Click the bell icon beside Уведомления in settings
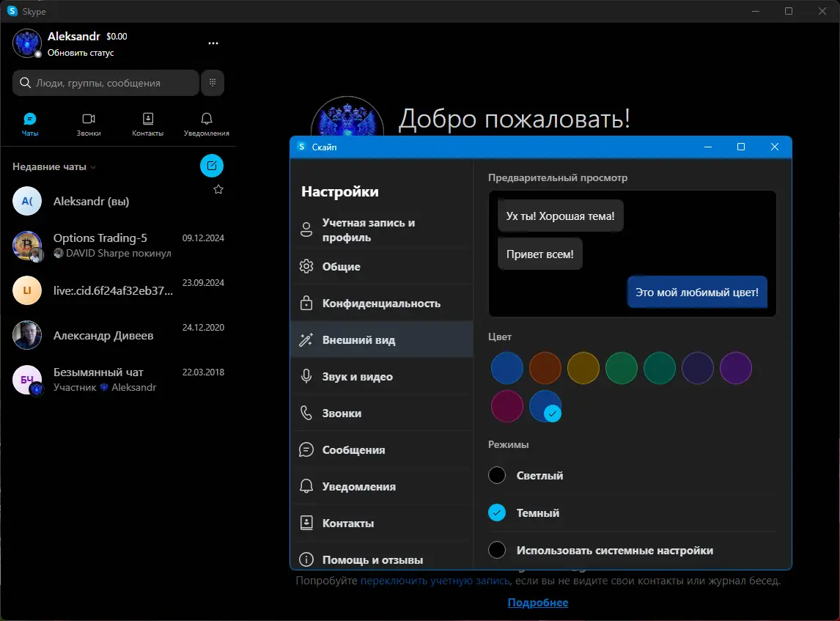This screenshot has height=621, width=840. pos(306,486)
